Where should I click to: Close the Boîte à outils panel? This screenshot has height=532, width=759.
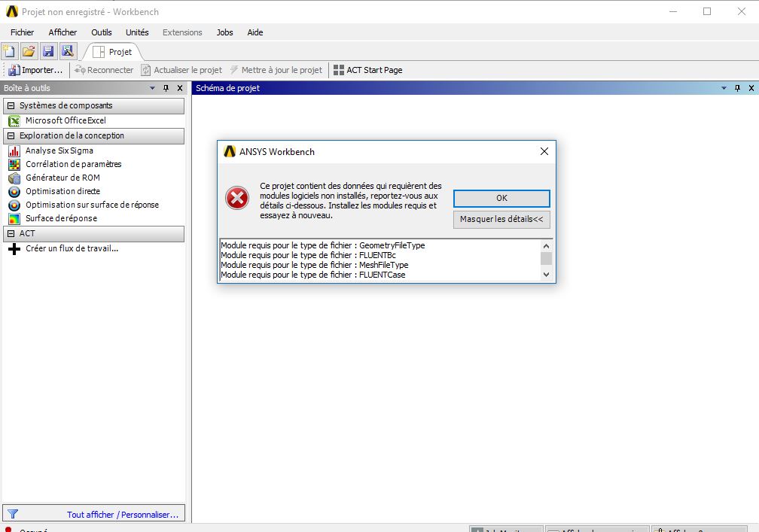click(x=179, y=88)
